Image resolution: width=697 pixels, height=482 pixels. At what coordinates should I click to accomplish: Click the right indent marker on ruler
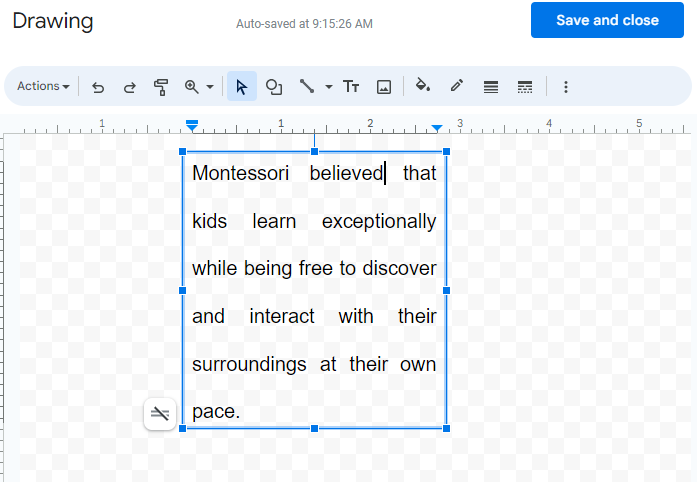pyautogui.click(x=437, y=128)
